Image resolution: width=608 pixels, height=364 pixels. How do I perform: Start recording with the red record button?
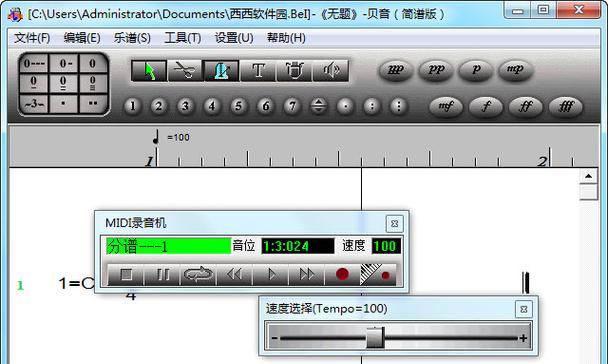tap(342, 274)
